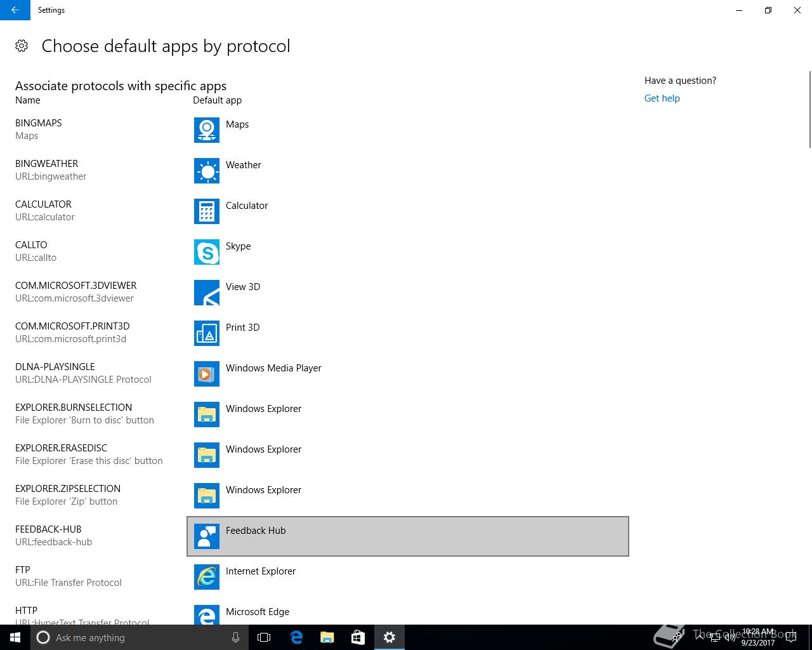Click the CALCULATOR protocol name
Screen dimensions: 812x650
coord(43,204)
